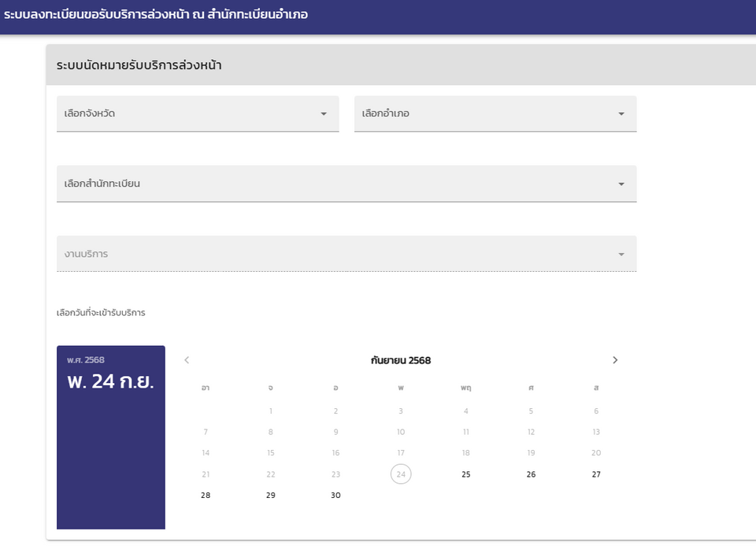This screenshot has width=756, height=550.
Task: Click the เลือกสำนักทะเบียน dropdown arrow
Action: pyautogui.click(x=621, y=184)
